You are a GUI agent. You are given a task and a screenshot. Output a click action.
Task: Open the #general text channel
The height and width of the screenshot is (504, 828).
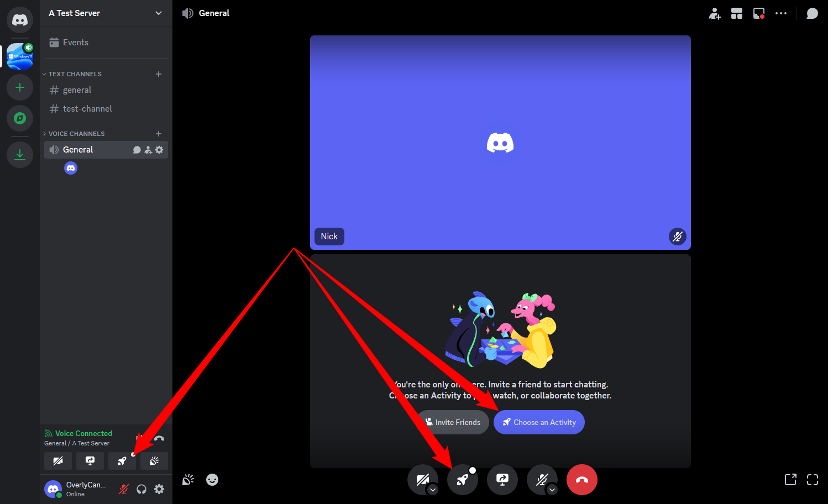tap(106, 90)
